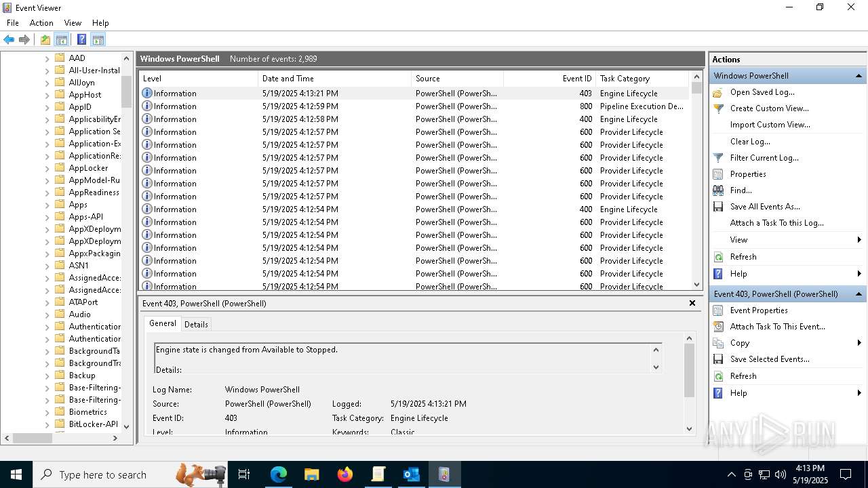The height and width of the screenshot is (488, 868).
Task: Sort by the Source column header
Action: point(458,79)
